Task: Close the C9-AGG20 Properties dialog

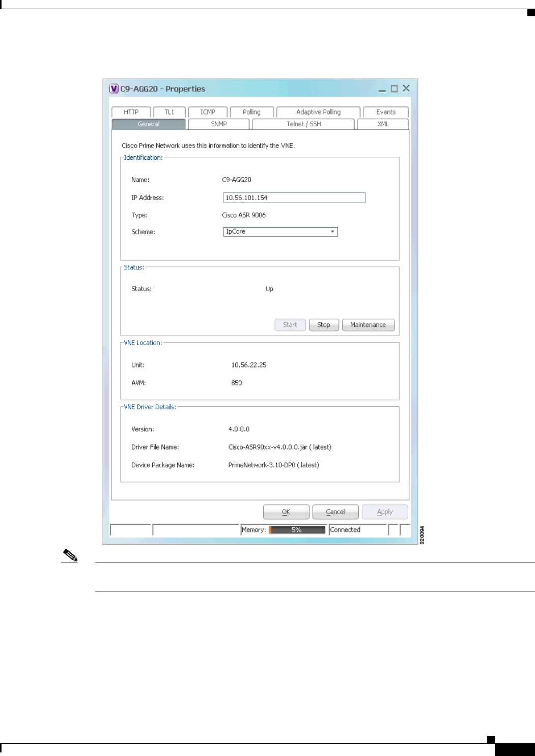Action: pos(406,88)
